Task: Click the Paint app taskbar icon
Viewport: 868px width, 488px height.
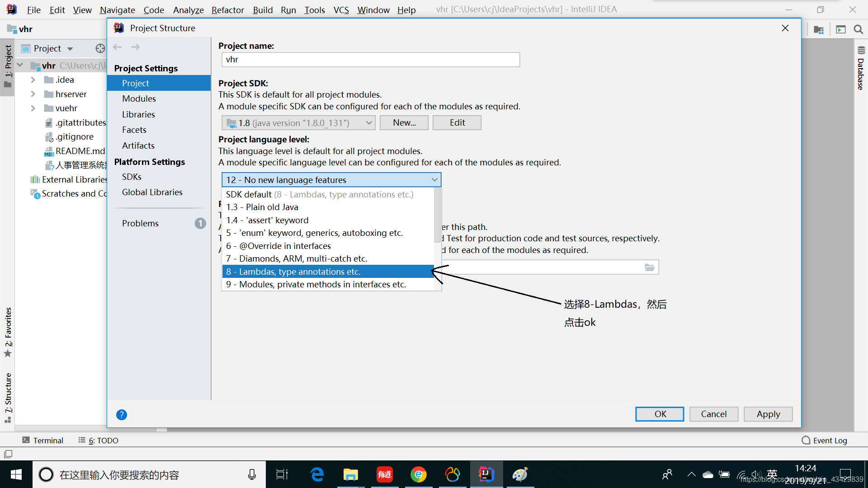Action: 520,474
